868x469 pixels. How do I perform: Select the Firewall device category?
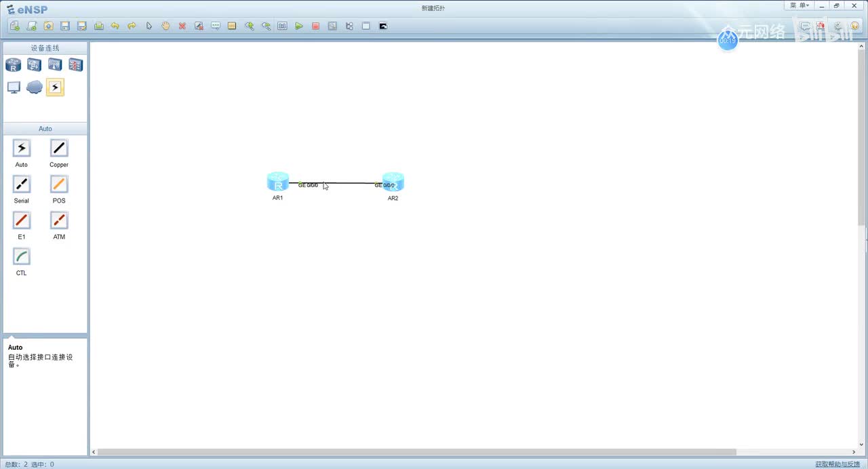[x=75, y=65]
